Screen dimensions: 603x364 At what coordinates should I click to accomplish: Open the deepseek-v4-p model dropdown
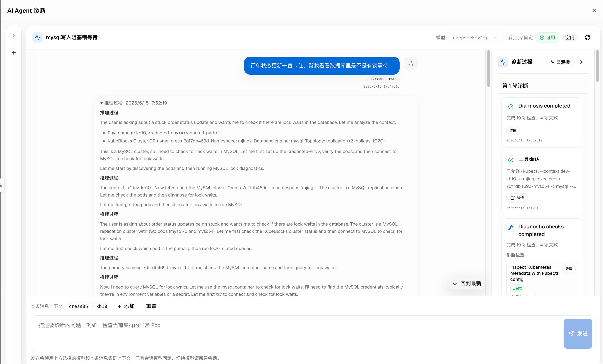475,37
